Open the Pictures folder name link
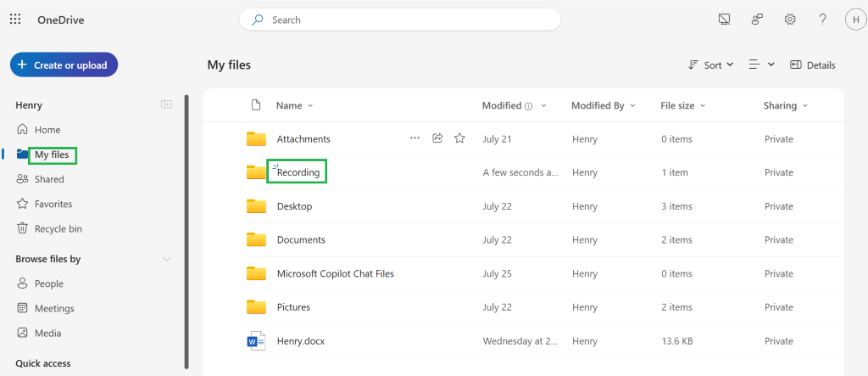The image size is (868, 376). 293,307
